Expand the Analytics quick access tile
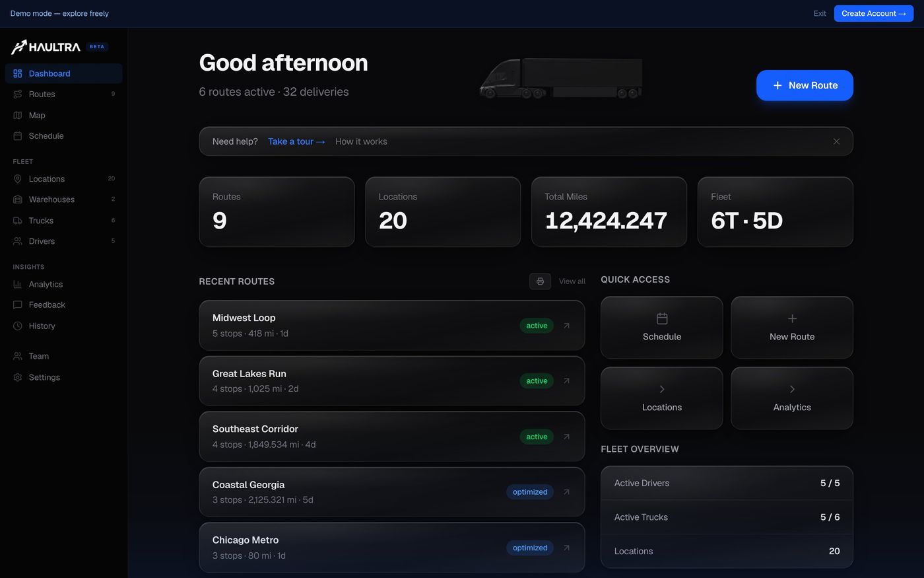924x578 pixels. pos(792,398)
